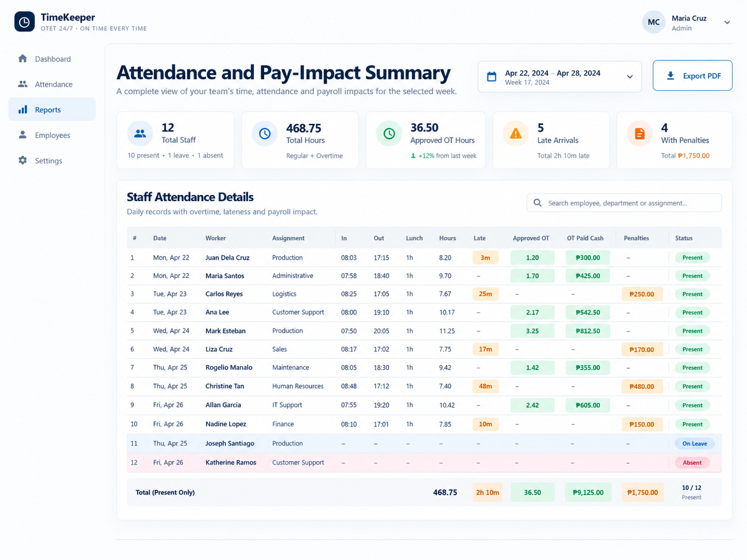The width and height of the screenshot is (747, 560).
Task: Click the Dashboard home icon
Action: pos(23,59)
